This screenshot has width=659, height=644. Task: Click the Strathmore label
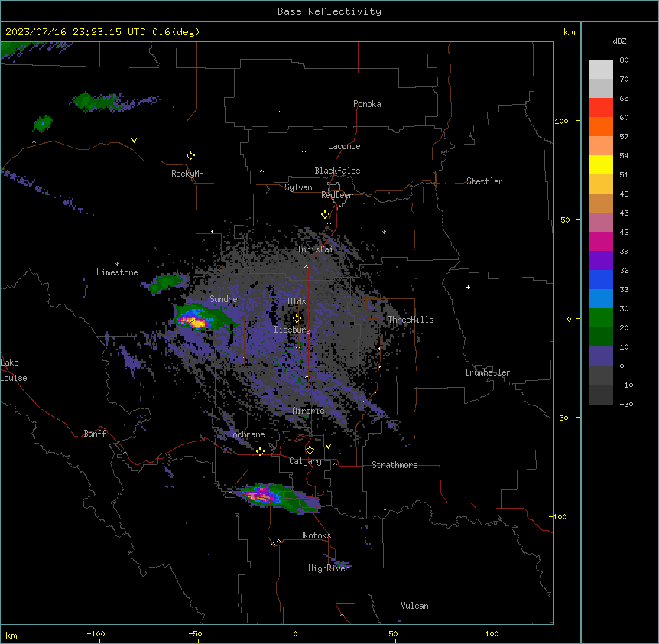(x=394, y=465)
